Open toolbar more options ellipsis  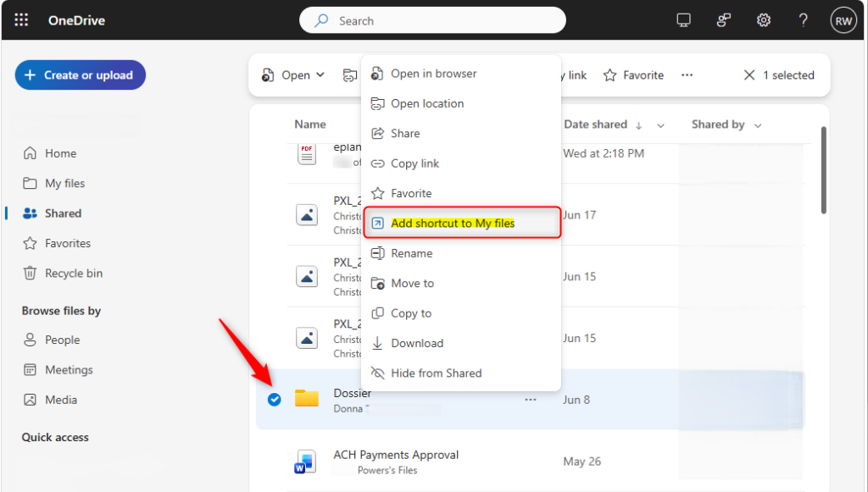(x=687, y=75)
